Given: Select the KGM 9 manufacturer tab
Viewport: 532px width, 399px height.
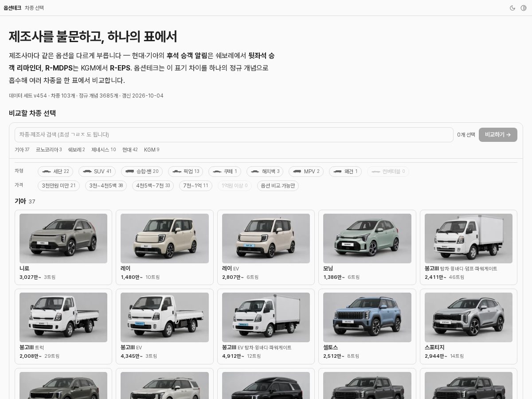Looking at the screenshot, I should click(x=152, y=150).
